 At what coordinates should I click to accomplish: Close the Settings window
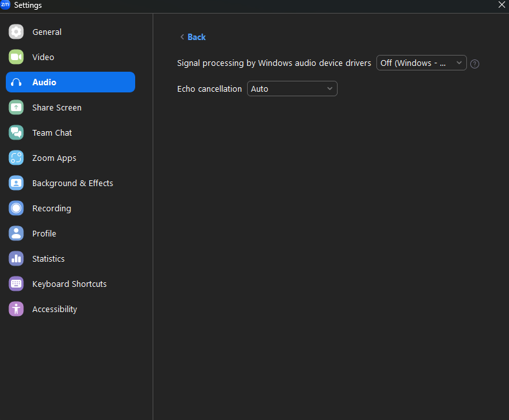(501, 5)
